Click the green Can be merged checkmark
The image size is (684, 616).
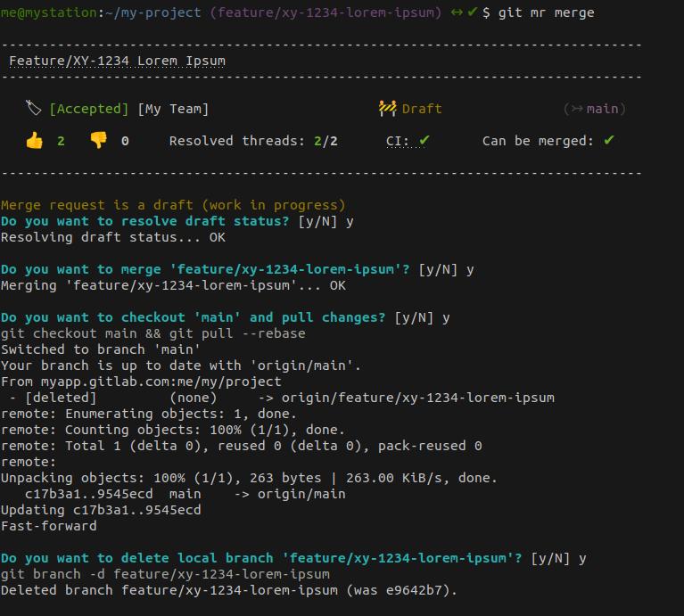tap(609, 140)
